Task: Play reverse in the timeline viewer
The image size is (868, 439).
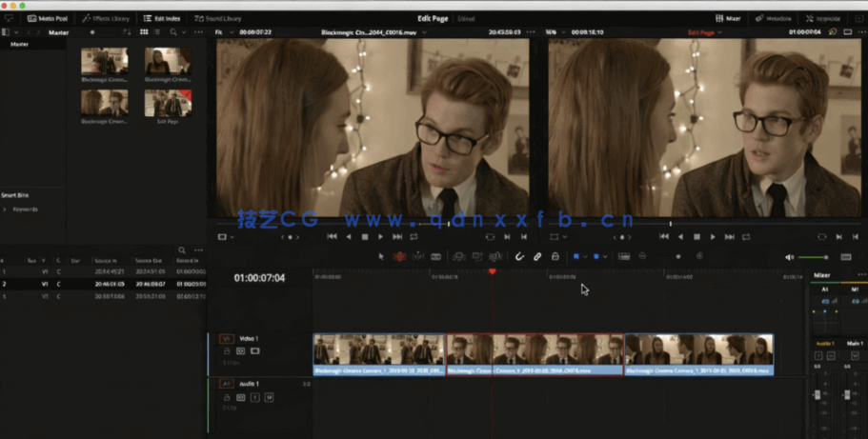Action: [680, 237]
